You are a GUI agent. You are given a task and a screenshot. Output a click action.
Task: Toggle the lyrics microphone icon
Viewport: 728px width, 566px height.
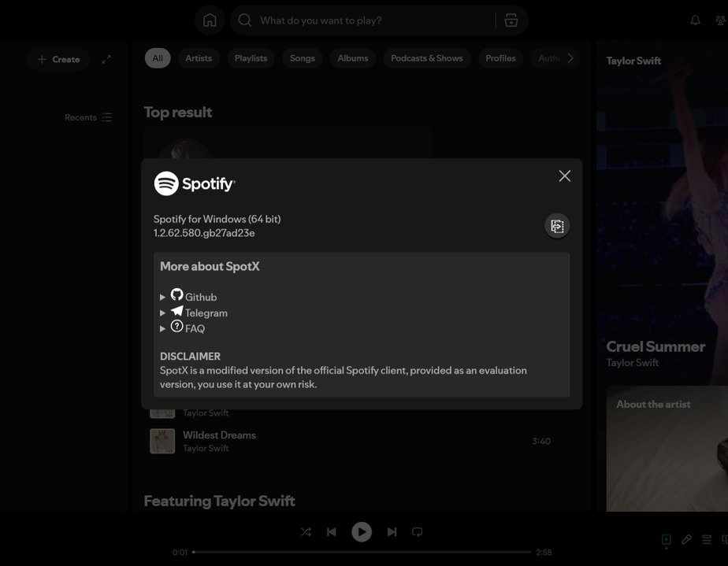686,540
